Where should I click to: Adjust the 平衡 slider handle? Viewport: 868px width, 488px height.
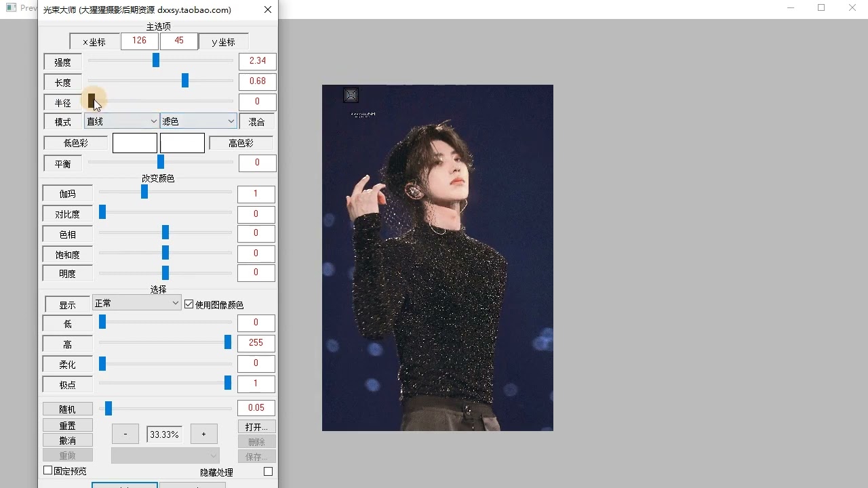161,162
